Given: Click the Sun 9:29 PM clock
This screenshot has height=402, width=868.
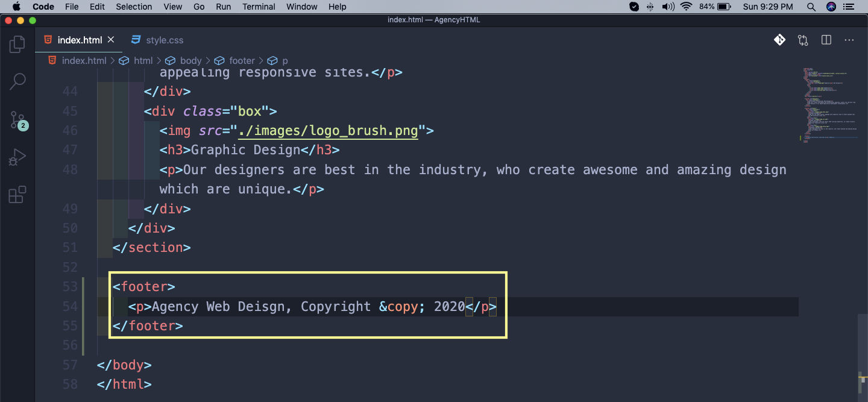Looking at the screenshot, I should click(768, 7).
